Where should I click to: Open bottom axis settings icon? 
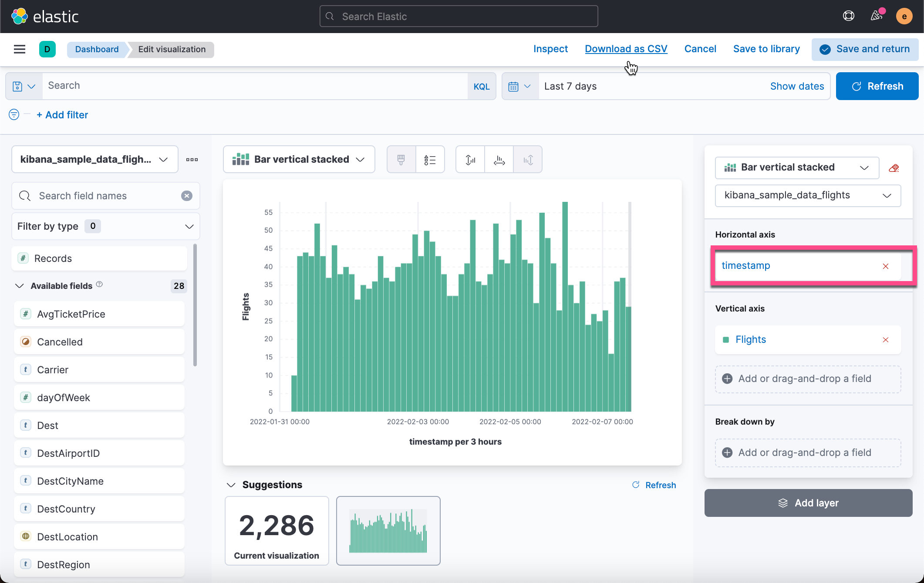pos(499,160)
